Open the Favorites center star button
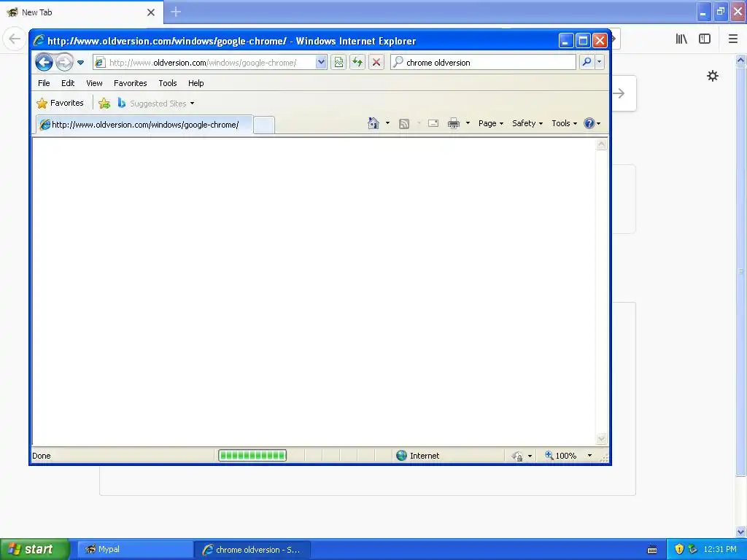747x560 pixels. tap(60, 103)
